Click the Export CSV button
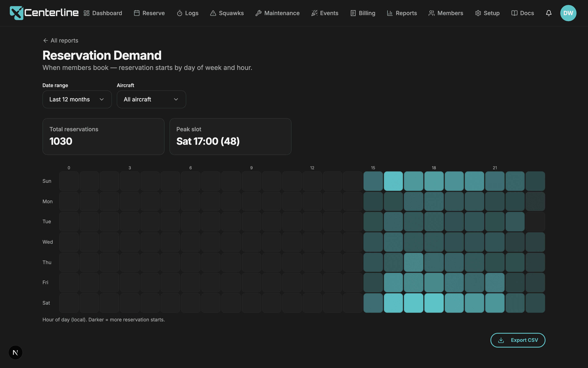 (x=518, y=340)
